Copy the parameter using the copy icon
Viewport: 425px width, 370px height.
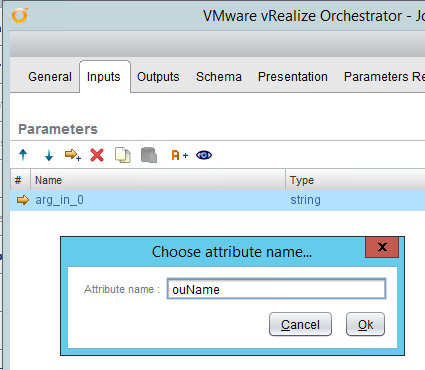(123, 155)
